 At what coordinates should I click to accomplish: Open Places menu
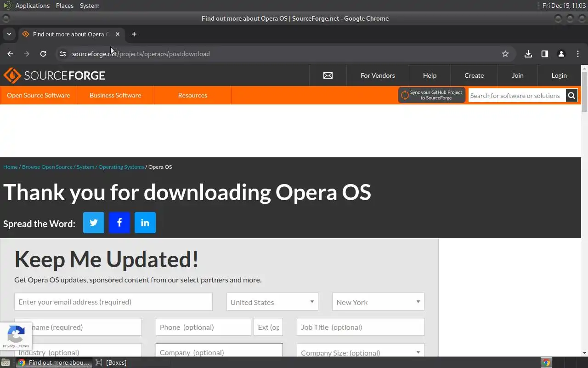click(65, 6)
